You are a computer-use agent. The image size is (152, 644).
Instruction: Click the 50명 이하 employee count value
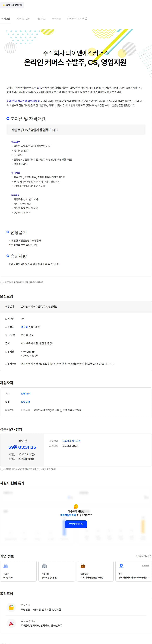pyautogui.click(x=8, y=578)
